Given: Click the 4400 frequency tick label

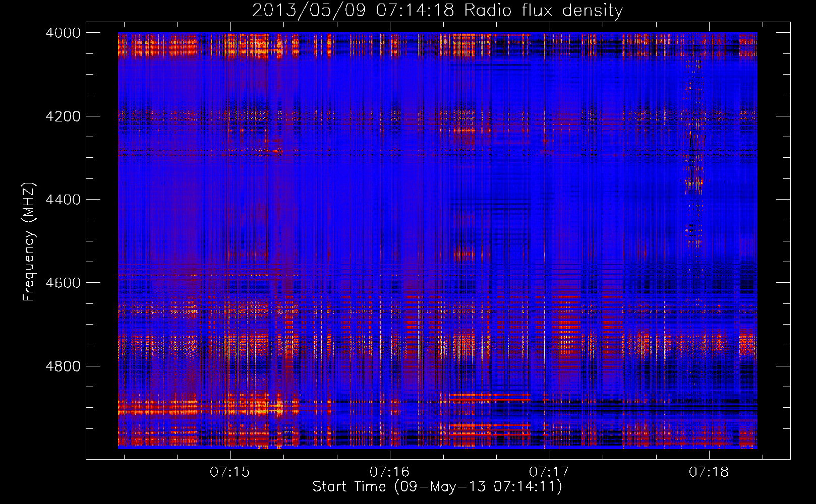Looking at the screenshot, I should (x=63, y=200).
